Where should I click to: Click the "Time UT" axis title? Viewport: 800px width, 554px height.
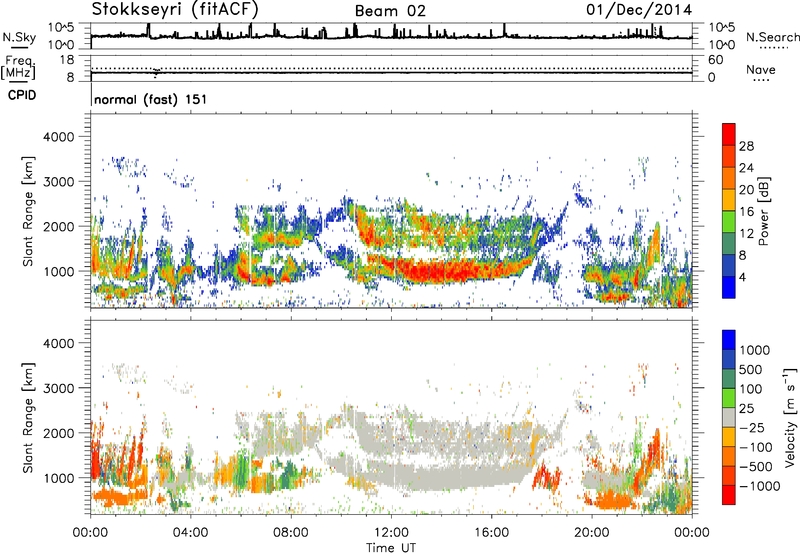point(391,548)
